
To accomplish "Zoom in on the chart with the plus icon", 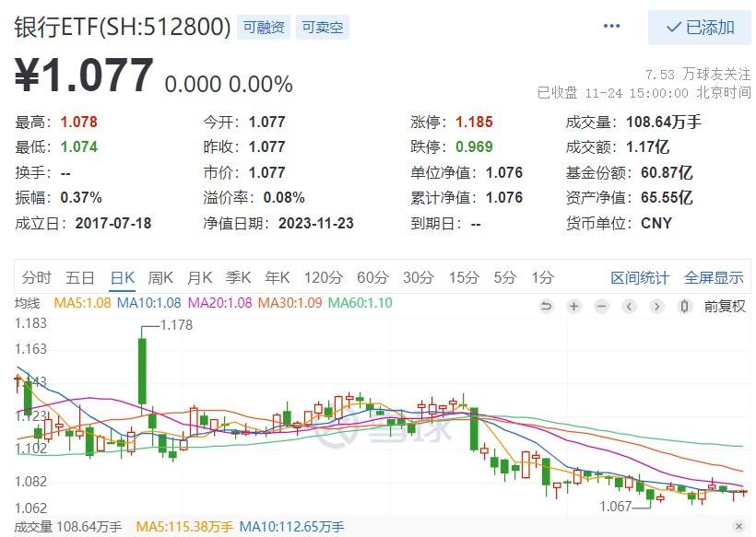I will (573, 306).
